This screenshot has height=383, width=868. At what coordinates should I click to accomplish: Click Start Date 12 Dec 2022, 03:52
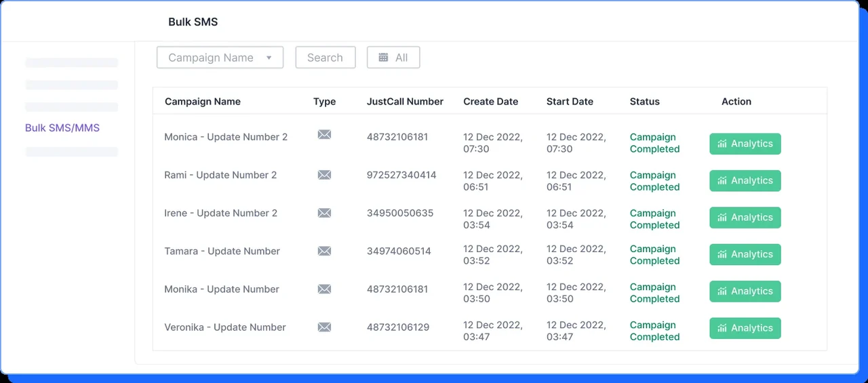click(x=576, y=255)
